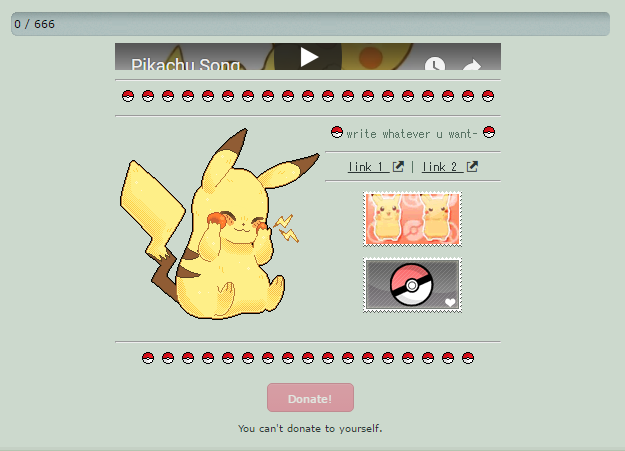Click external link icon beside link 2

[x=472, y=166]
